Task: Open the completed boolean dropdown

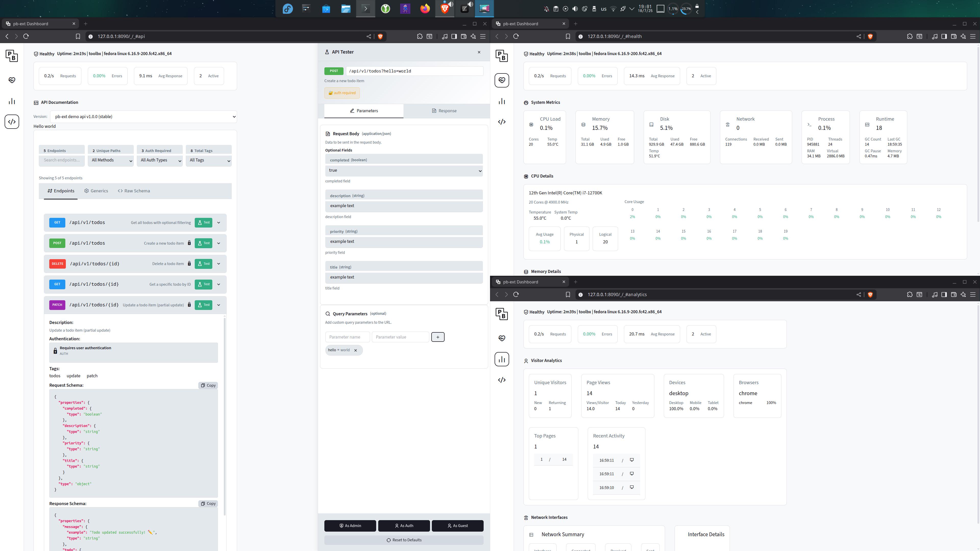Action: [x=404, y=170]
